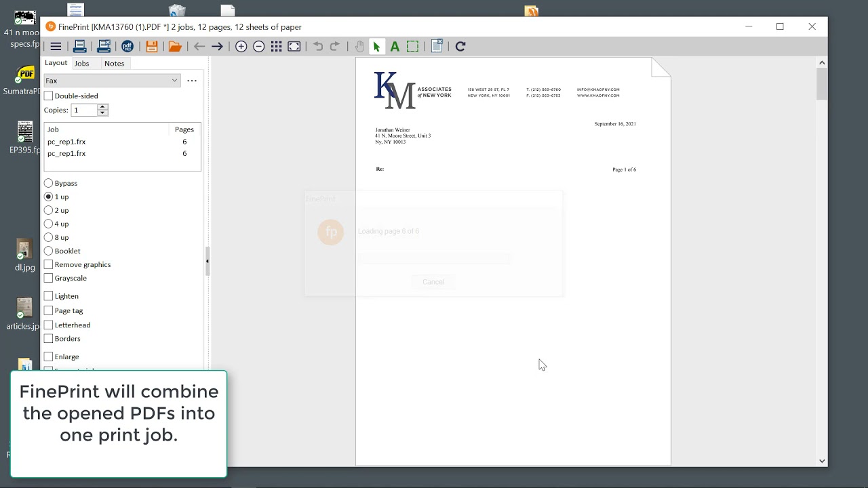Select the first pc_rep1.frx job entry
This screenshot has height=488, width=868.
(66, 142)
